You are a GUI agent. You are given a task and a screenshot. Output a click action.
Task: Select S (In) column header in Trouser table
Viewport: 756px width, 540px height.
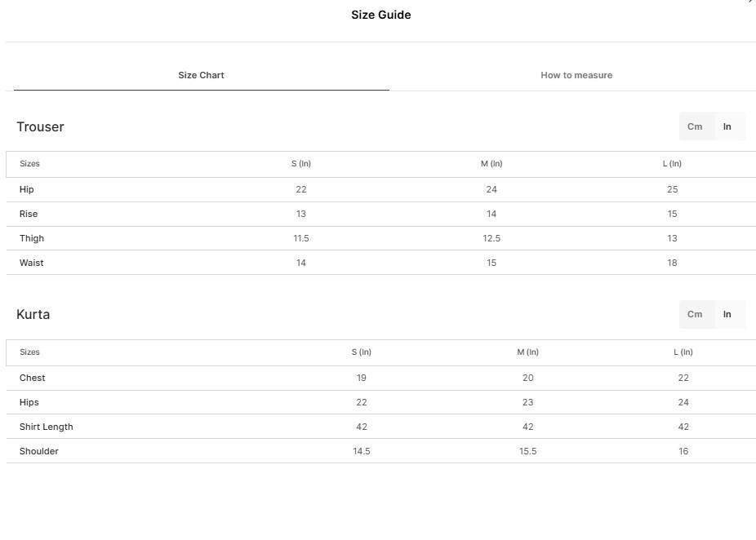tap(301, 164)
